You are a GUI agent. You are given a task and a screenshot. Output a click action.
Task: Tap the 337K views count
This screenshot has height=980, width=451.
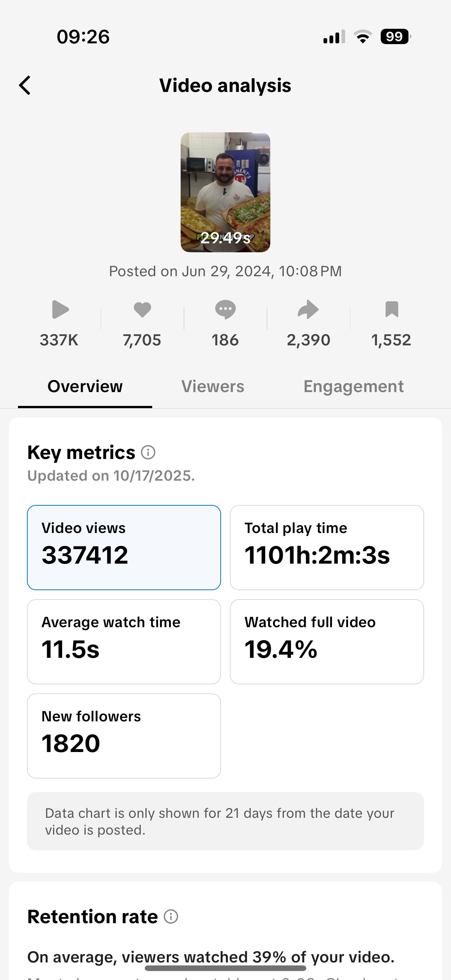point(59,340)
